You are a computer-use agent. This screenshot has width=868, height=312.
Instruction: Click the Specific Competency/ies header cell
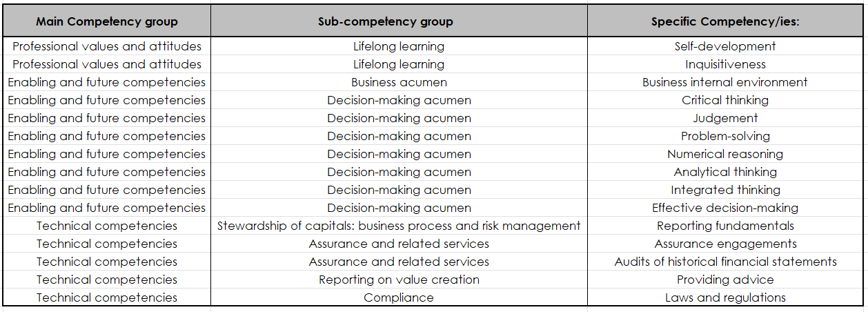click(x=725, y=21)
